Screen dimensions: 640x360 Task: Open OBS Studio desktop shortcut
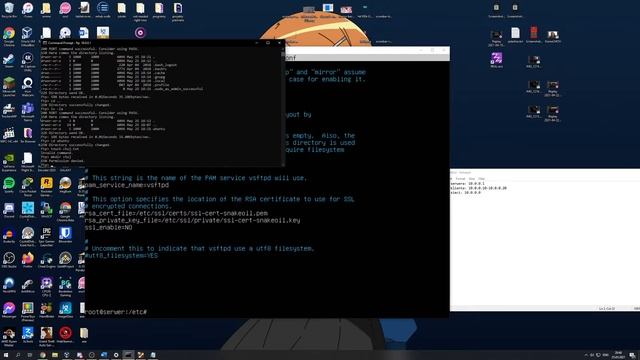pos(9,260)
